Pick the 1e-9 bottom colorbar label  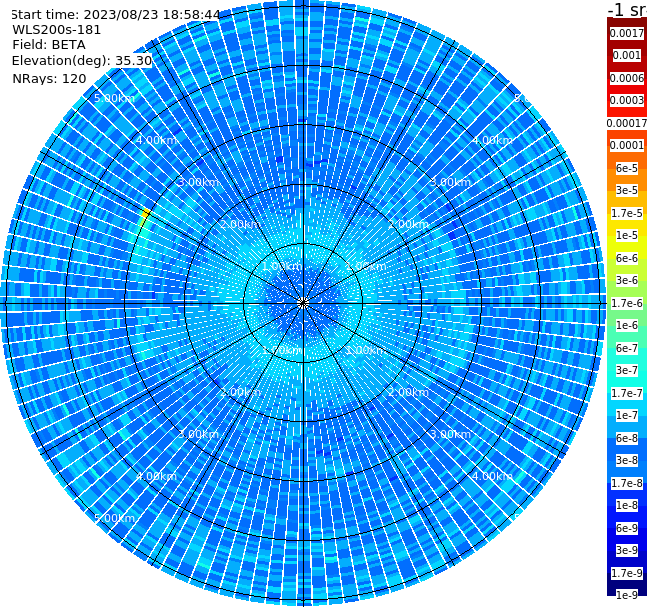[x=627, y=595]
